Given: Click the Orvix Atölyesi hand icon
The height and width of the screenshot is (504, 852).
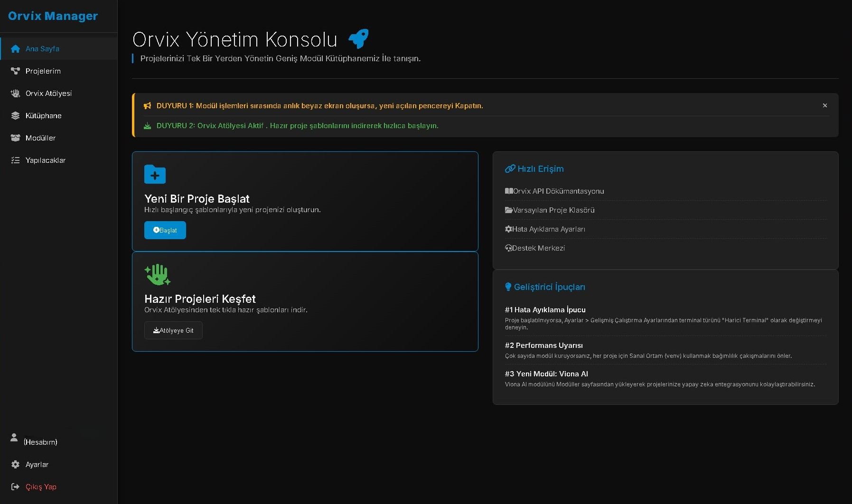Looking at the screenshot, I should (x=15, y=93).
